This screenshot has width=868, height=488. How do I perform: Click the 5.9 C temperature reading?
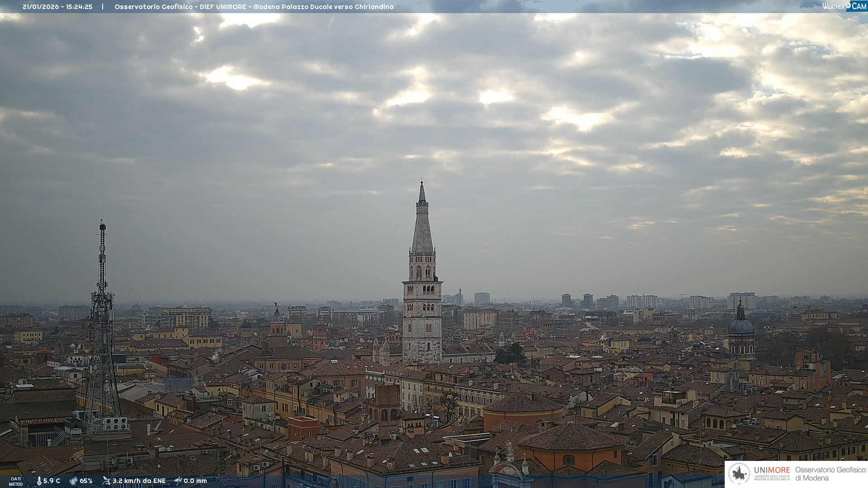coord(52,481)
